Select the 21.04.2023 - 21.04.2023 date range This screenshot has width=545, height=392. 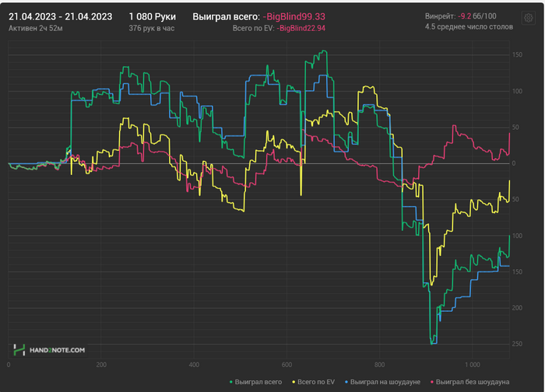pyautogui.click(x=60, y=16)
